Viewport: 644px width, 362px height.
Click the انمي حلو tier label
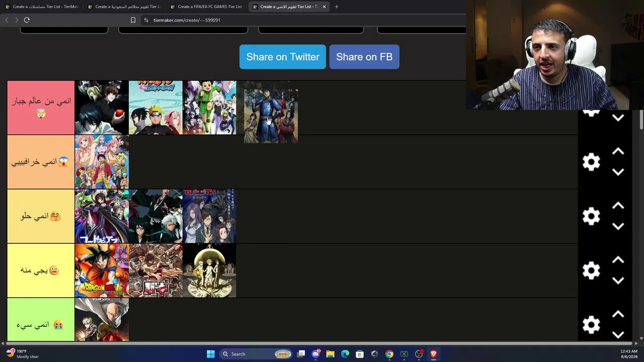(41, 216)
